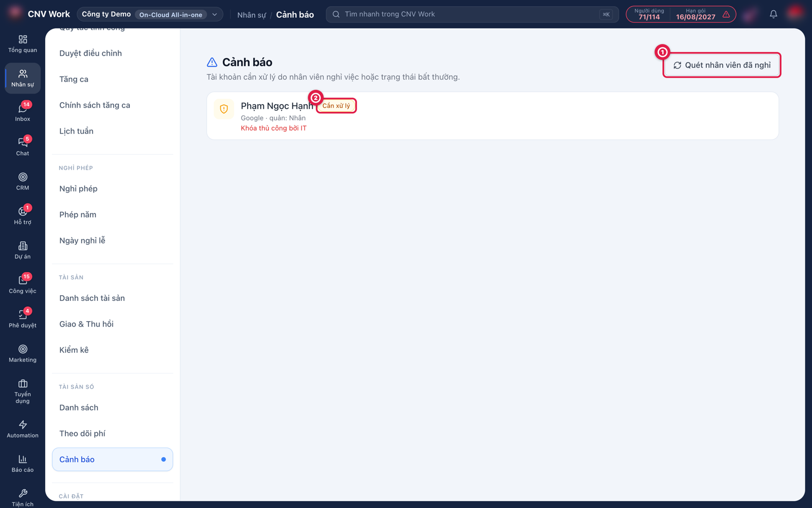Click Nhân sự breadcrumb link

251,15
